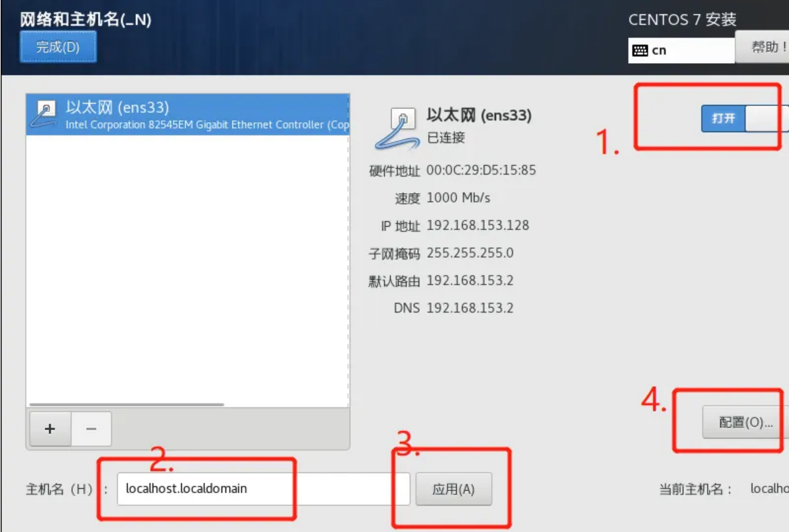Add a network device with plus button
Screen dimensions: 789x532
point(50,429)
